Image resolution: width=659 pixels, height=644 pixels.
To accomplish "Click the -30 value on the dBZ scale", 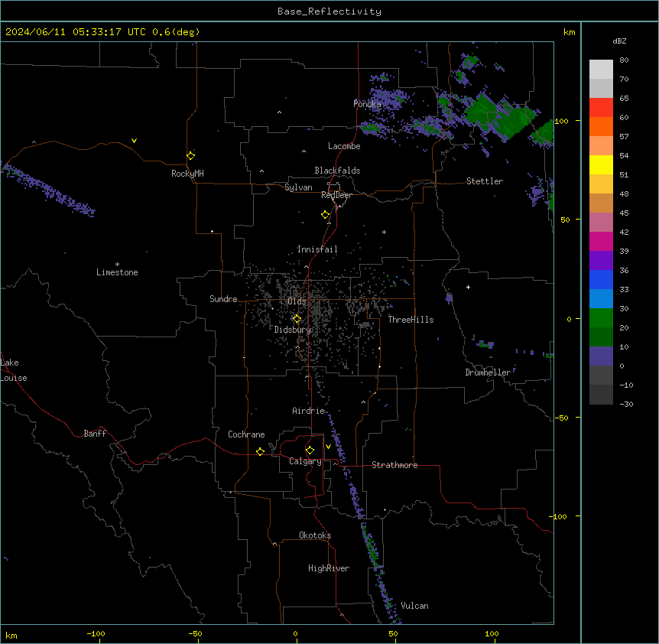I will pos(626,405).
